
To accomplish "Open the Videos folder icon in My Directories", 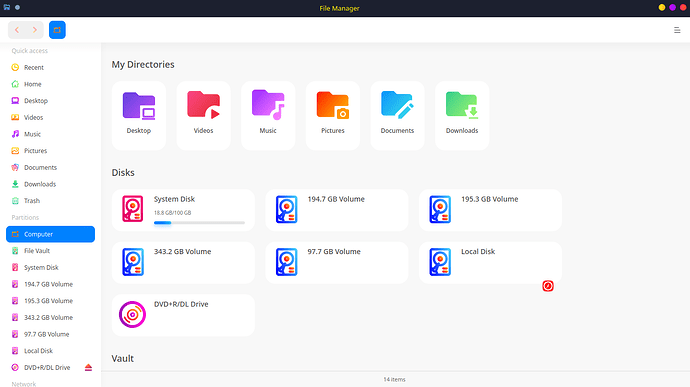I will point(203,105).
